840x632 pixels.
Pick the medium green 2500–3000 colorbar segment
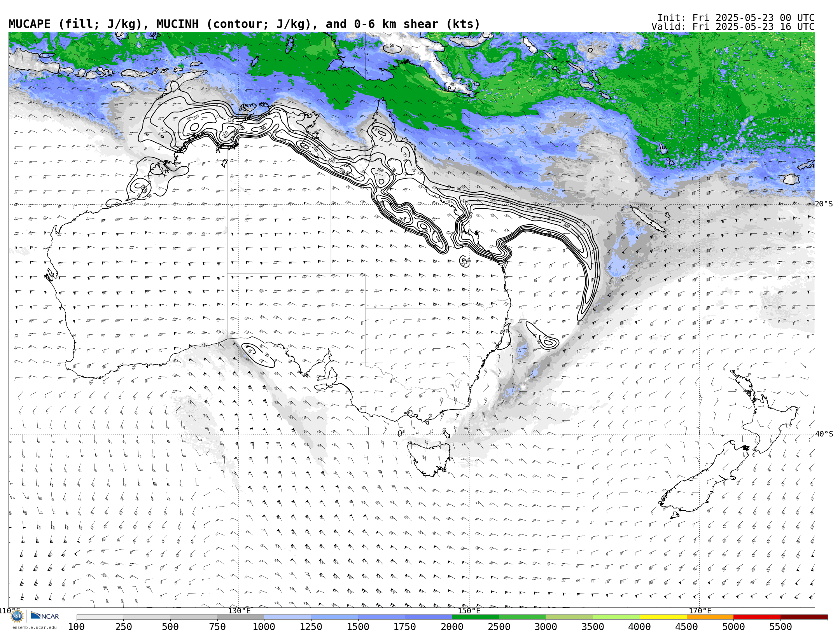[522, 617]
